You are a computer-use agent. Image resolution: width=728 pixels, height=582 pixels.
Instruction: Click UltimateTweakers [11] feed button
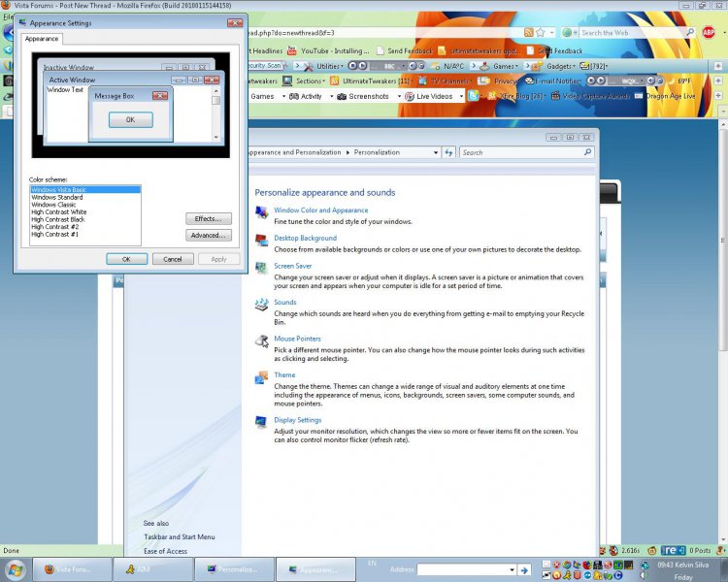click(372, 81)
